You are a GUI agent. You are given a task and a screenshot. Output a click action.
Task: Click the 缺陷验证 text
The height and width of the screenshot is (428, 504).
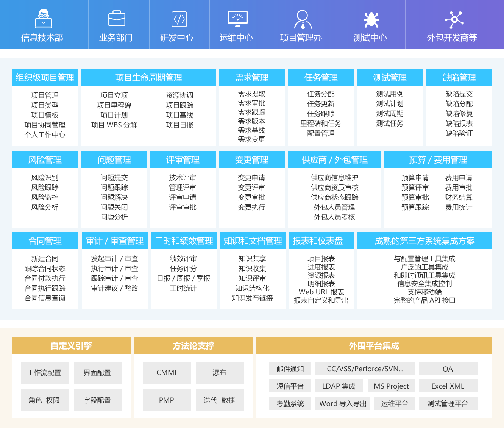(x=459, y=133)
